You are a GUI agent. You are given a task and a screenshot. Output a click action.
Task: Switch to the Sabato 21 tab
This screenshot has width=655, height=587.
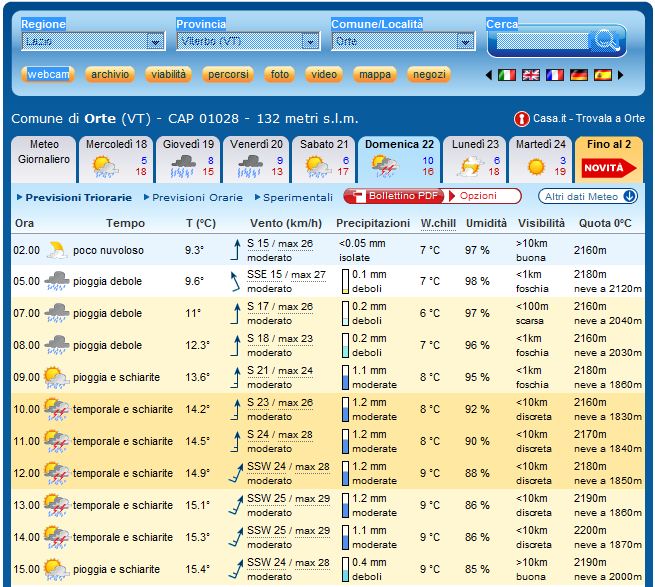click(324, 159)
